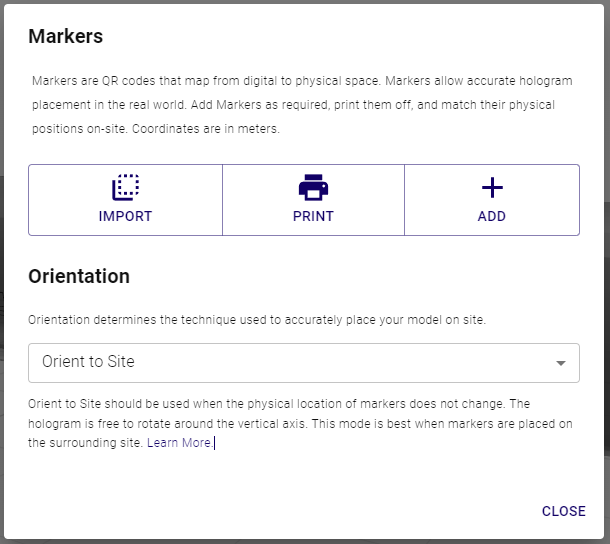Screen dimensions: 610x544
Task: Click the 'Orientation determines the technique' text
Action: click(257, 320)
